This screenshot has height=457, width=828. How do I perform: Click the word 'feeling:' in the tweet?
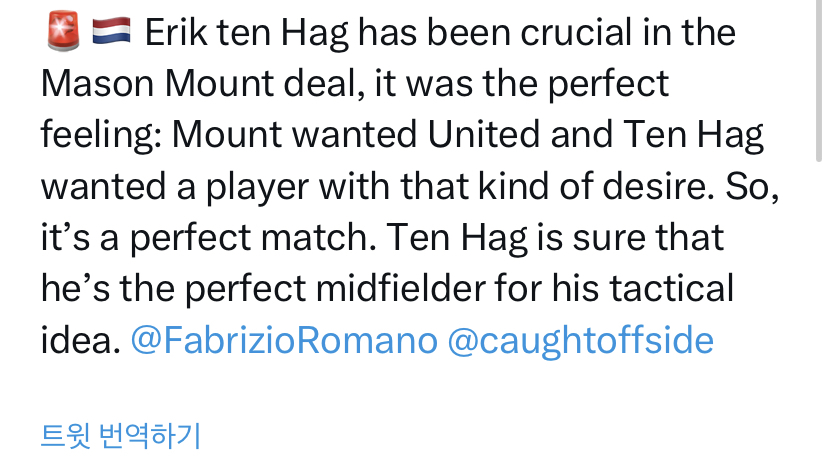tap(101, 135)
